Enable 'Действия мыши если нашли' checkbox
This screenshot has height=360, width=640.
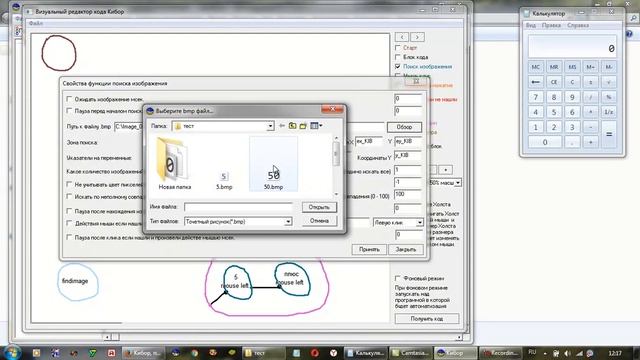tap(69, 223)
